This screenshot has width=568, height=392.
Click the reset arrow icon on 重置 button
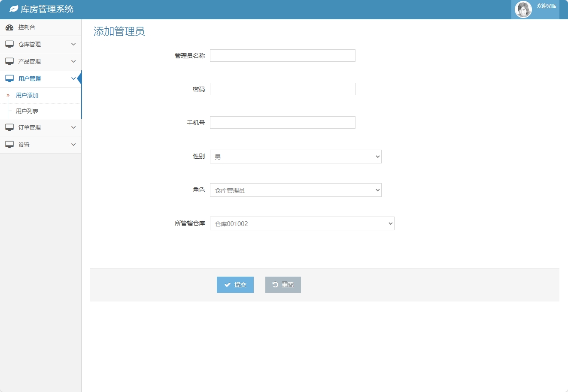275,284
